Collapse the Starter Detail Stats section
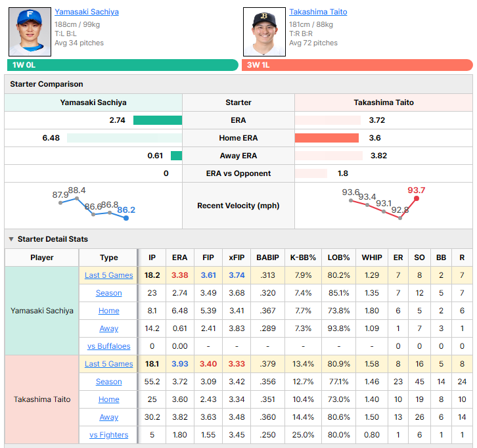 [11, 239]
